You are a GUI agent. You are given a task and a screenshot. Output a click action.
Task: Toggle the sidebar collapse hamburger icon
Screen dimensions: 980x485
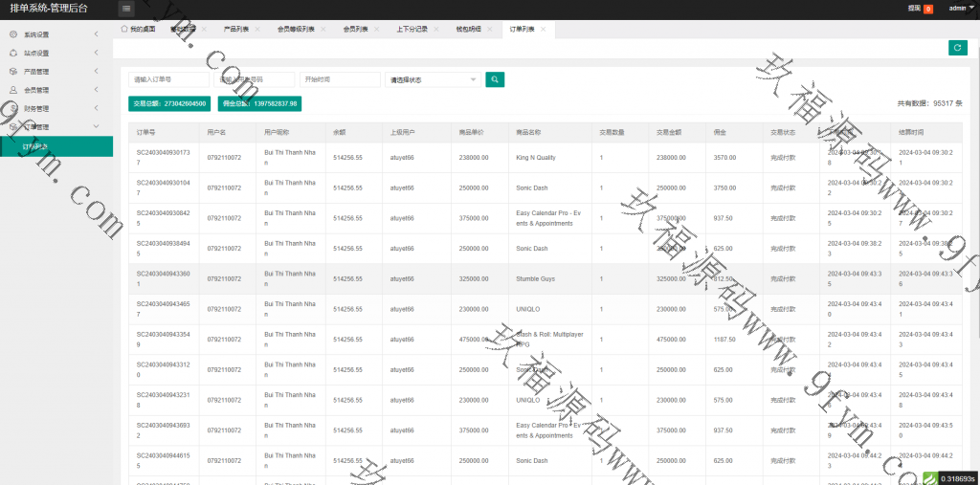(126, 9)
